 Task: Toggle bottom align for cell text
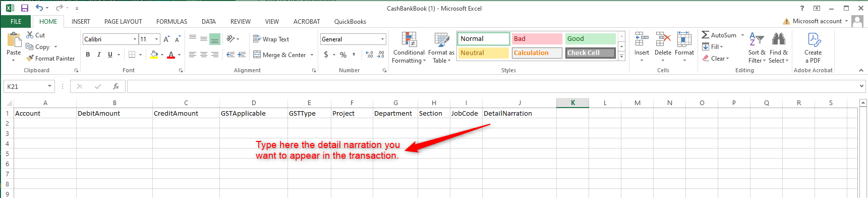tap(215, 39)
